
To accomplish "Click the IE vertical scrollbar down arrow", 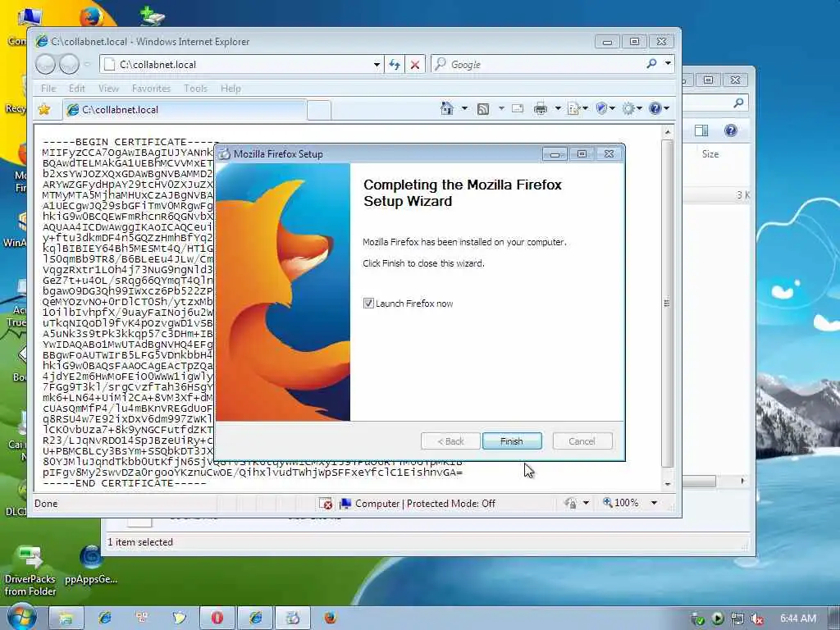I will tap(668, 484).
